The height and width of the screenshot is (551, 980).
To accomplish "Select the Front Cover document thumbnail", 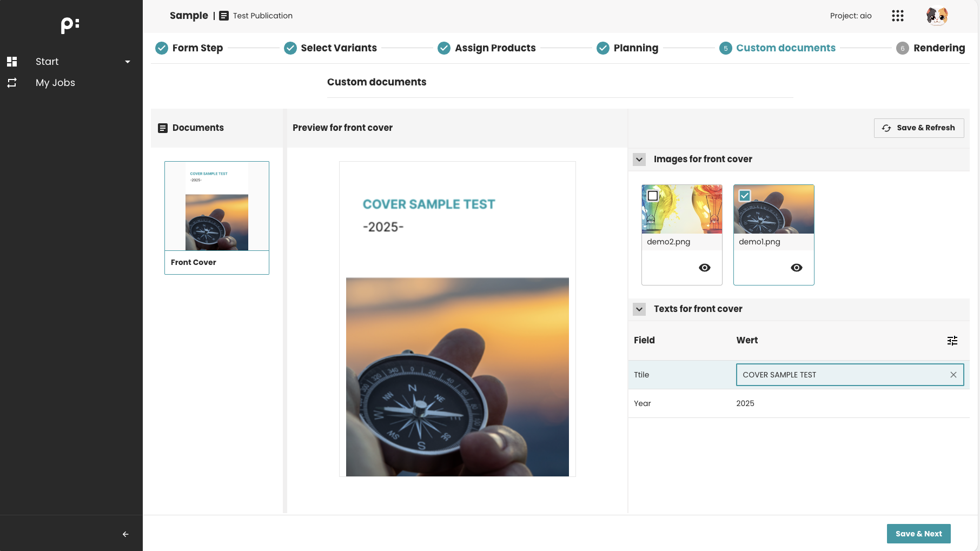I will (217, 217).
